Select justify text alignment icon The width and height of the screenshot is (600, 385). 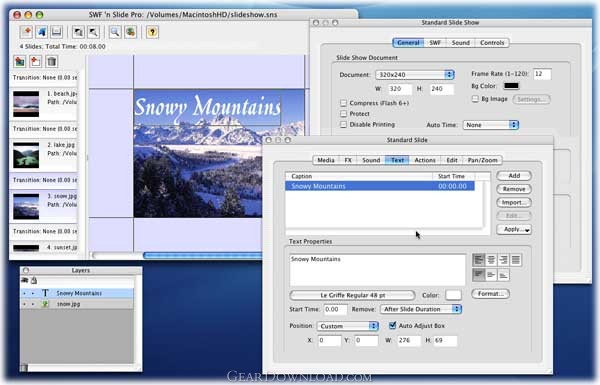pos(516,260)
